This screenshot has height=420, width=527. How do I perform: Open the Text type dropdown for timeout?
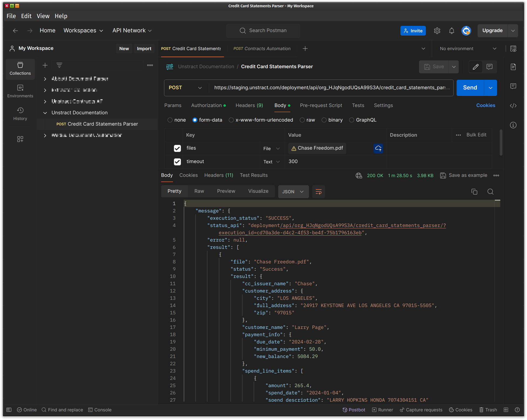point(271,162)
